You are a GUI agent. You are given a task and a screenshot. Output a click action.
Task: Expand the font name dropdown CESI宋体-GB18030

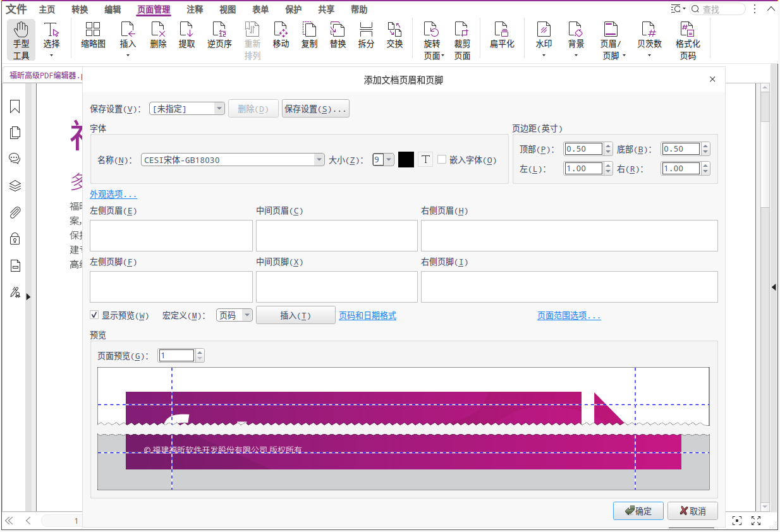[x=319, y=160]
